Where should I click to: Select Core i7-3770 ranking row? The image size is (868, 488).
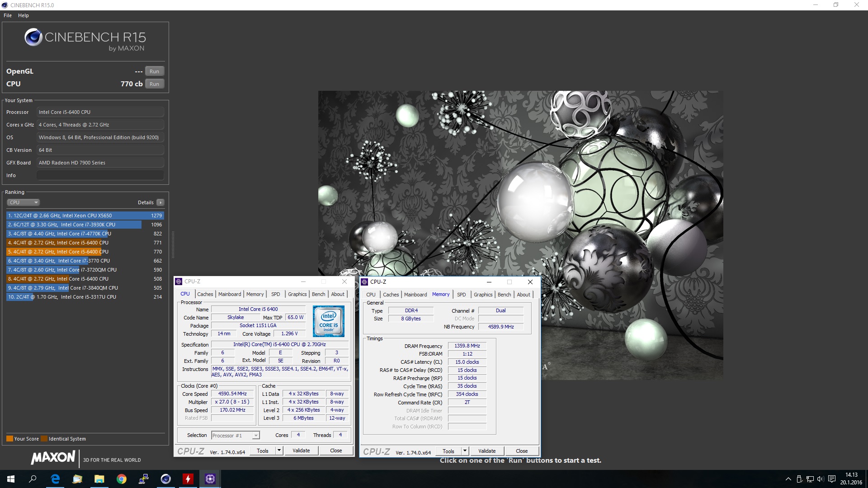[85, 261]
